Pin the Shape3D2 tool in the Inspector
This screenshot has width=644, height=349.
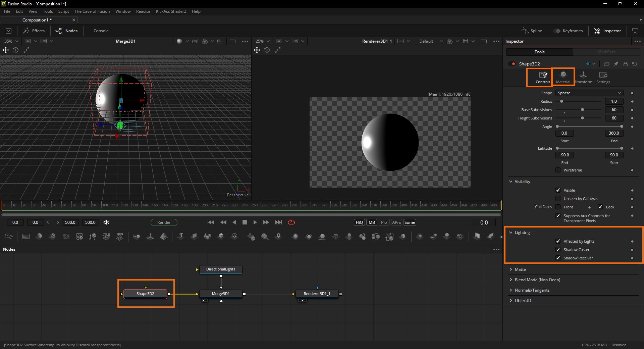tap(616, 64)
